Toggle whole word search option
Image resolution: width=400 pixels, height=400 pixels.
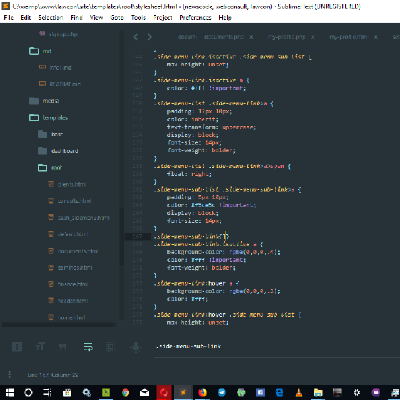(x=63, y=347)
